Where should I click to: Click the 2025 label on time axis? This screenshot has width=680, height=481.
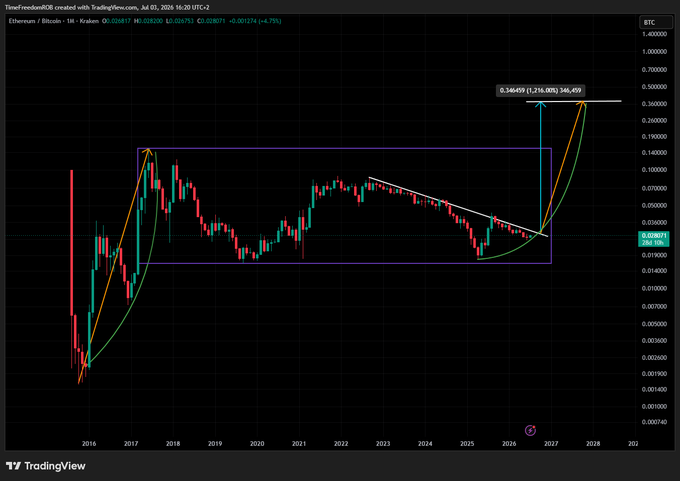467,444
